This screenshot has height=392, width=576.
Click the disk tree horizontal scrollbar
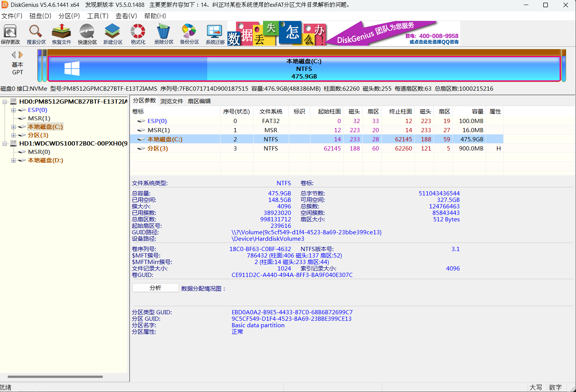coord(55,377)
